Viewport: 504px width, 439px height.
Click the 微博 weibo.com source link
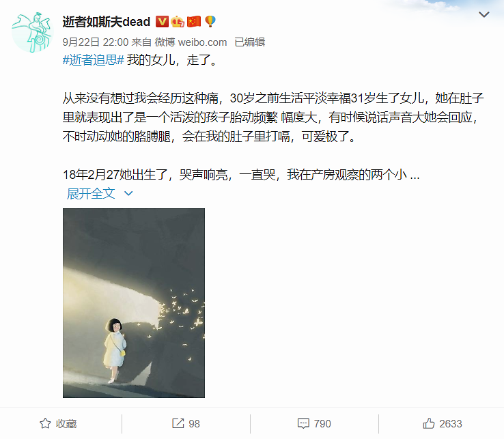click(x=191, y=42)
